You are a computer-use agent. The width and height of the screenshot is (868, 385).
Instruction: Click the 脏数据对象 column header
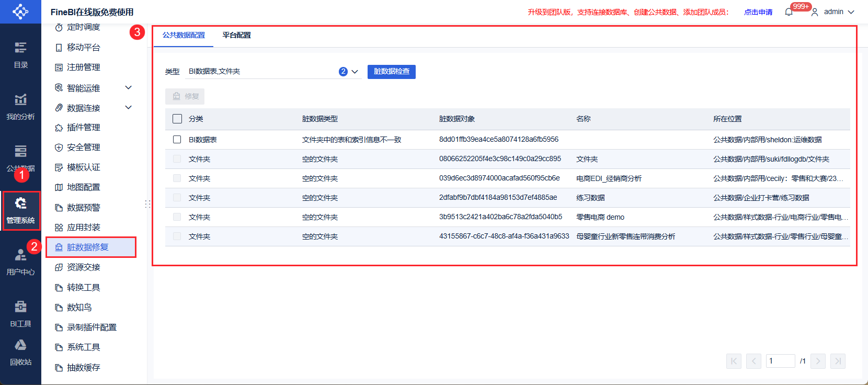click(x=457, y=119)
